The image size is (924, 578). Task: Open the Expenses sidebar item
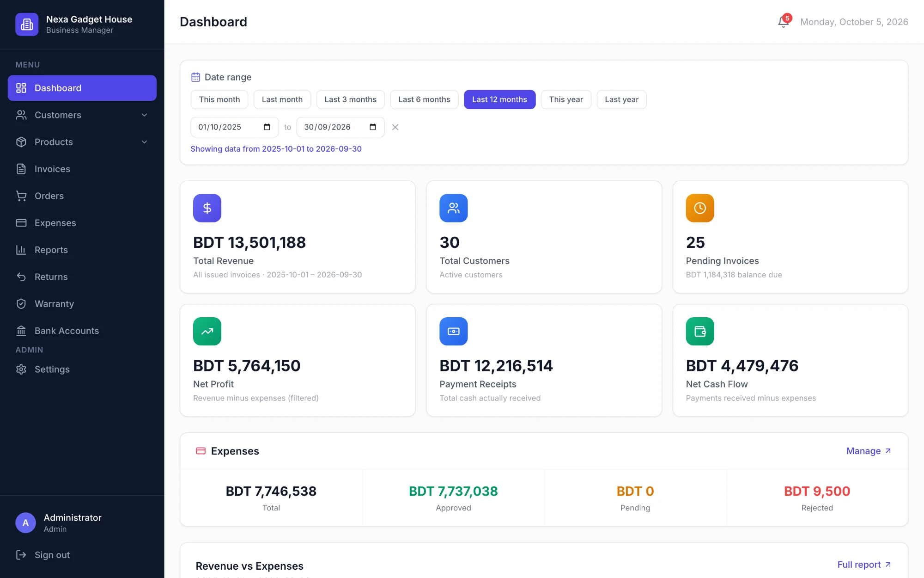tap(82, 223)
